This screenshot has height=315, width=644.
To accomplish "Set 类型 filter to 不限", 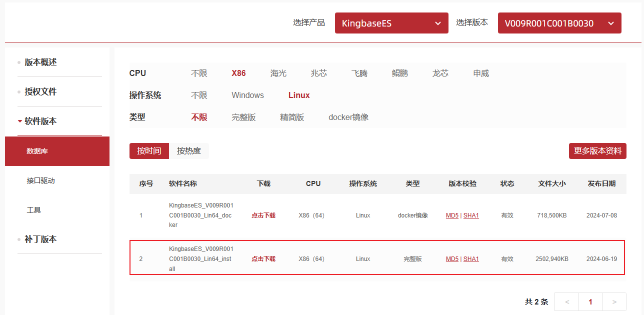I will [x=199, y=117].
